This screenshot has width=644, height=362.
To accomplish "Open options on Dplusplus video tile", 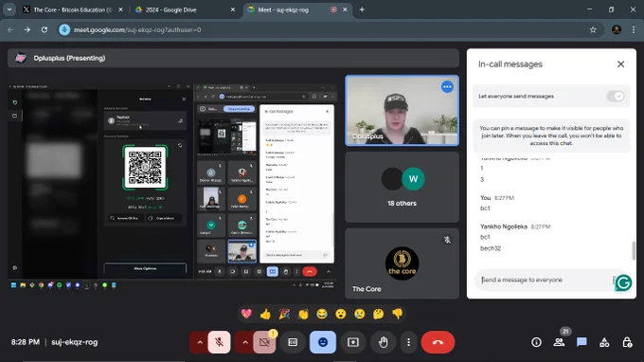I will click(x=447, y=86).
